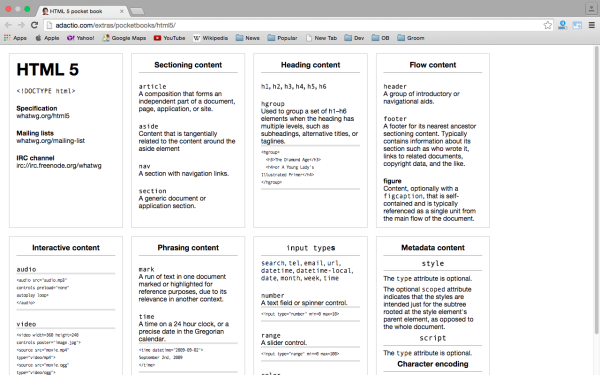Screen dimensions: 600x375
Task: Bookmark this page with the star icon
Action: pos(548,25)
